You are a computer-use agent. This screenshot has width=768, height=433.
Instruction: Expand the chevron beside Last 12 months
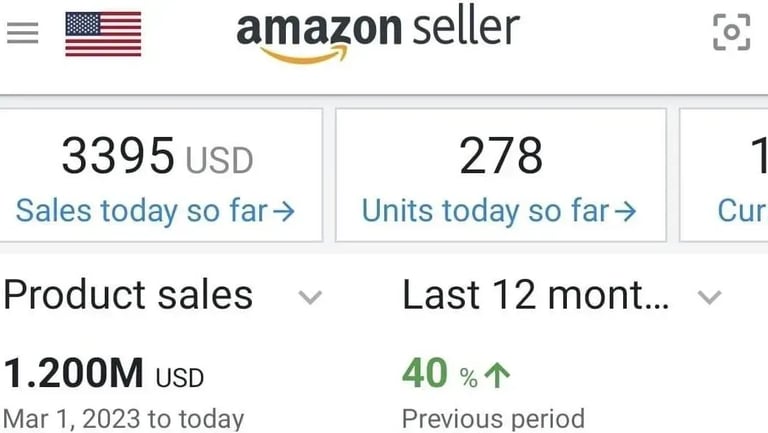(x=709, y=297)
